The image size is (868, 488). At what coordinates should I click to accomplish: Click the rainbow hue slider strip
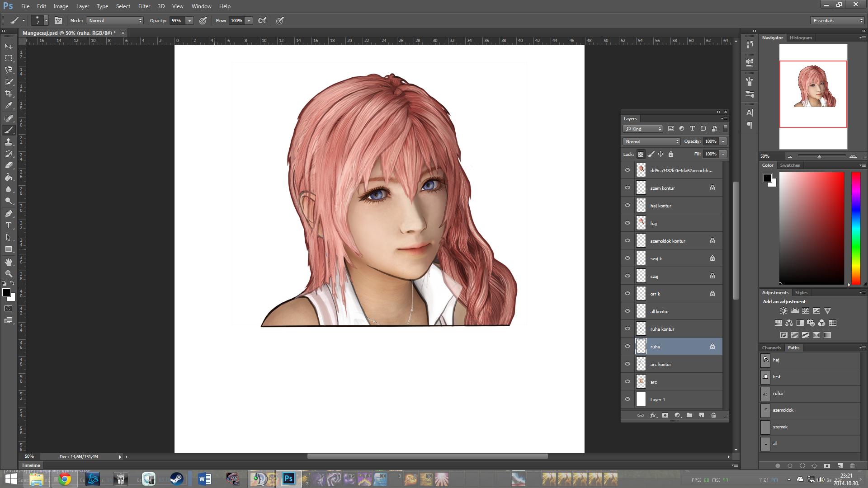(x=856, y=228)
